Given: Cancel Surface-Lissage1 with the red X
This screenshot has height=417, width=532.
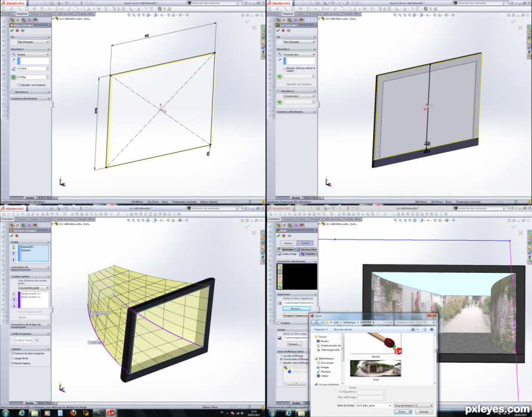Looking at the screenshot, I should pos(17,236).
